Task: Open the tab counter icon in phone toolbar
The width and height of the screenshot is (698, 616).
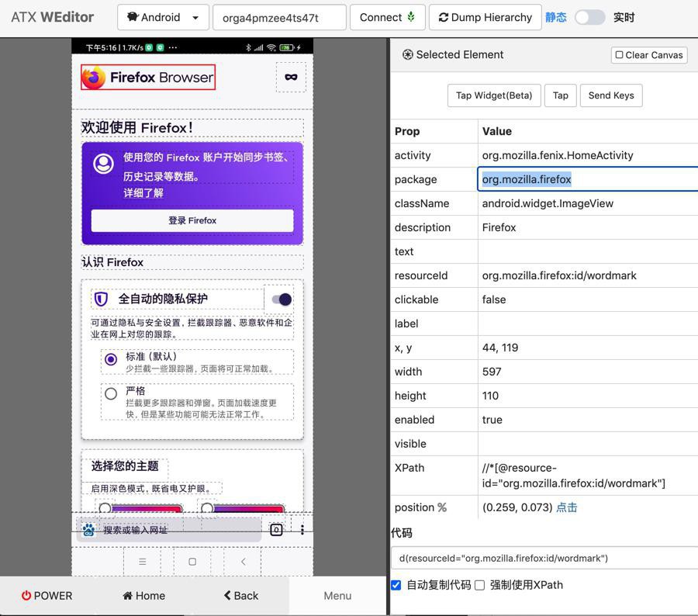Action: (x=276, y=530)
